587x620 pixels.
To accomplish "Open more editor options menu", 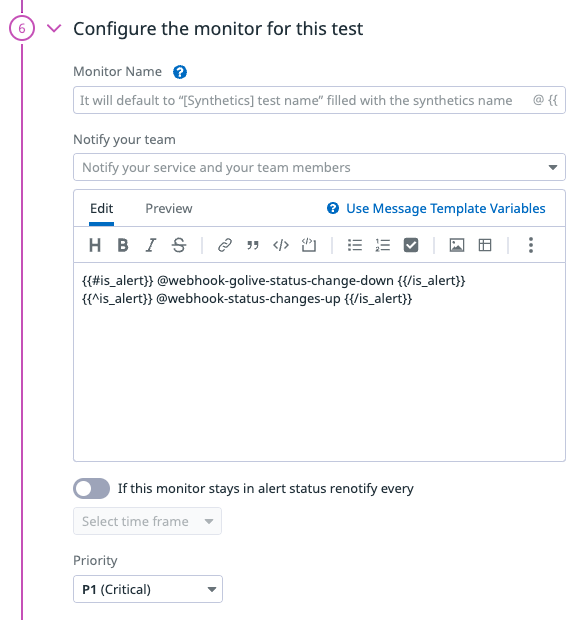I will tap(531, 245).
